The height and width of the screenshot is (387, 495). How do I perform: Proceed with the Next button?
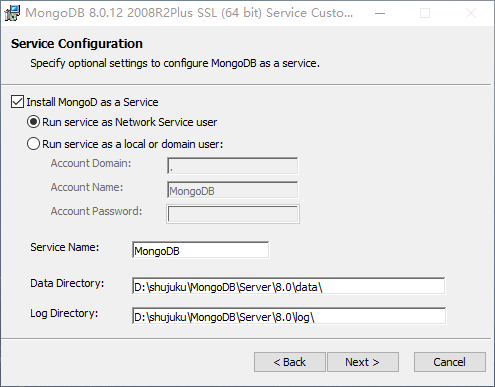pos(363,362)
